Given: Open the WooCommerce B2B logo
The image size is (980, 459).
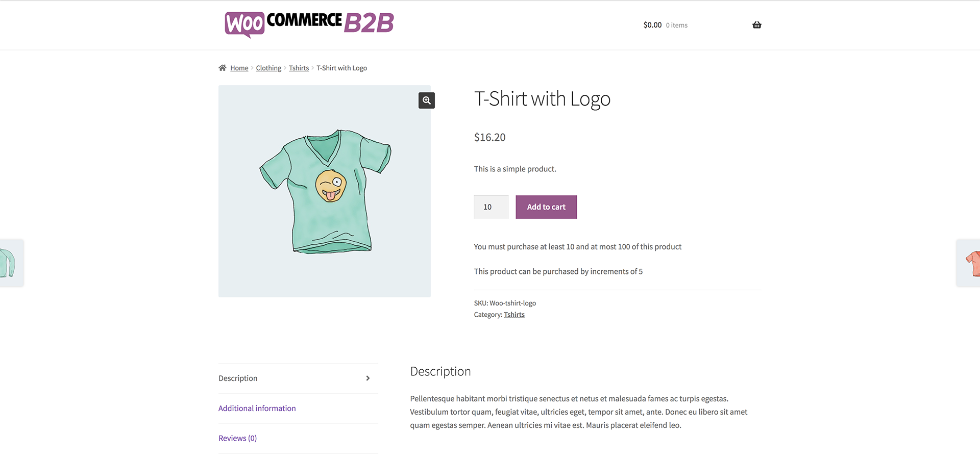Looking at the screenshot, I should click(x=309, y=24).
